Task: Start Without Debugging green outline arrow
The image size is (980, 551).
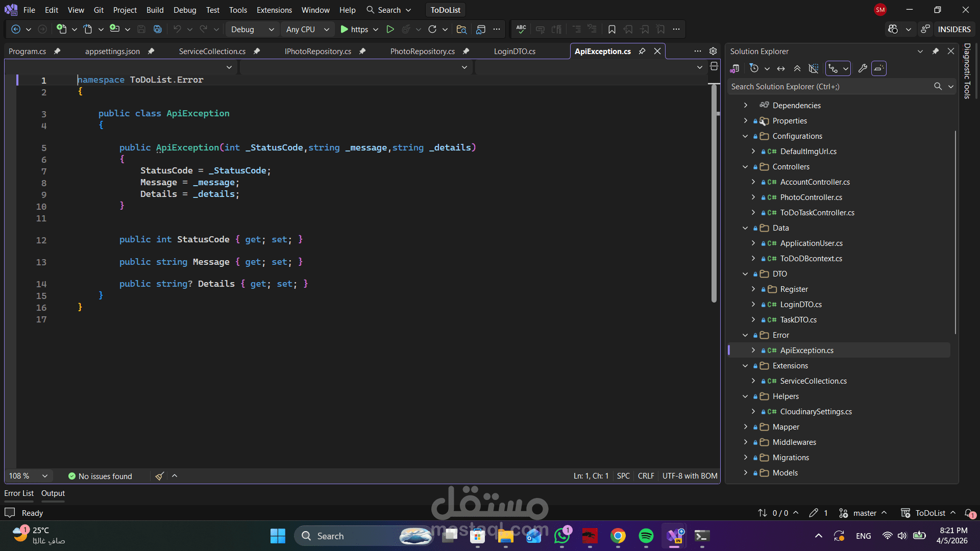Action: [390, 30]
